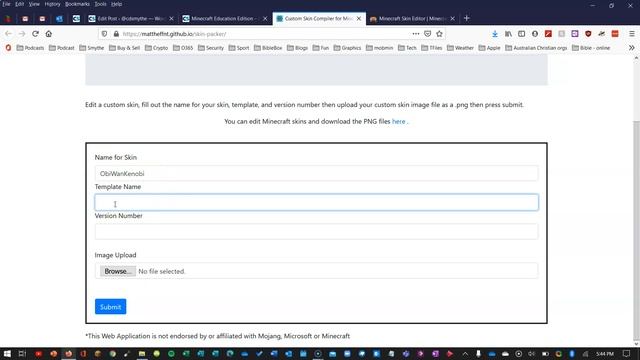
Task: Click into the Version Number field
Action: coord(316,231)
